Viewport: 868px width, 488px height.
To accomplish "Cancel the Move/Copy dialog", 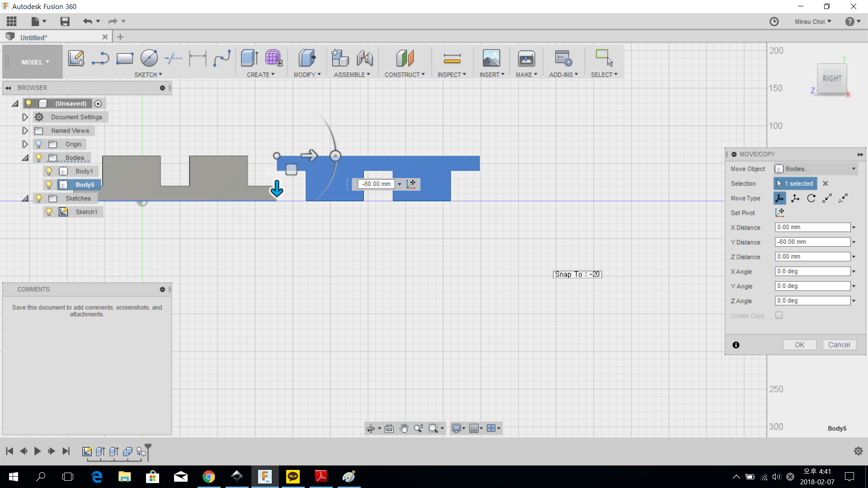I will 839,345.
